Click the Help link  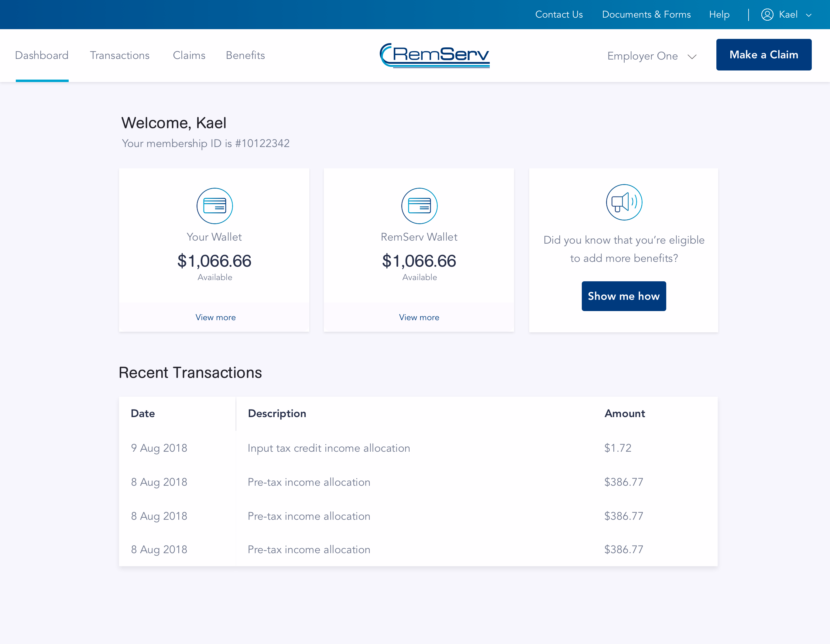point(719,15)
